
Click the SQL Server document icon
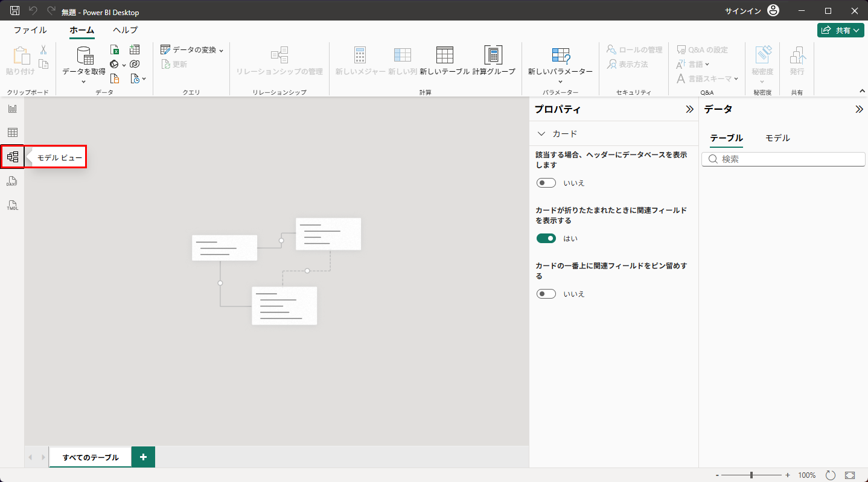[x=115, y=78]
